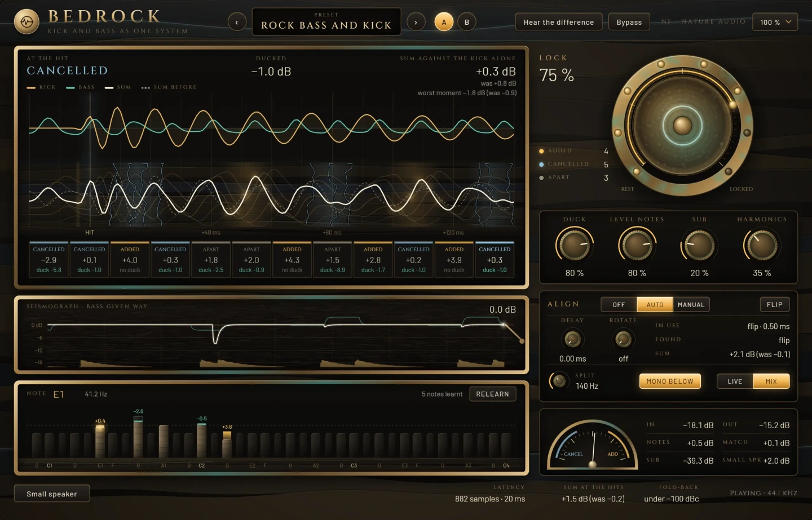Click the large Lock dial center
This screenshot has height=520, width=812.
tap(682, 125)
